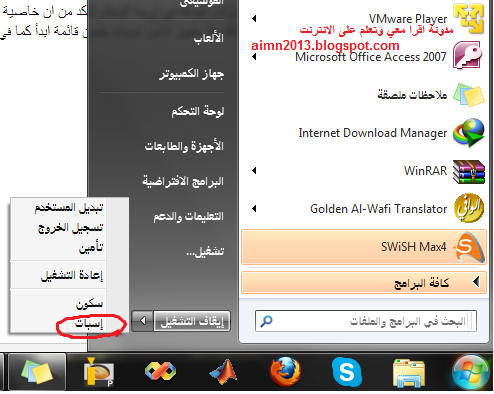Open the SWiSH Max4 program icon
Screen dimensions: 494x394
click(470, 247)
